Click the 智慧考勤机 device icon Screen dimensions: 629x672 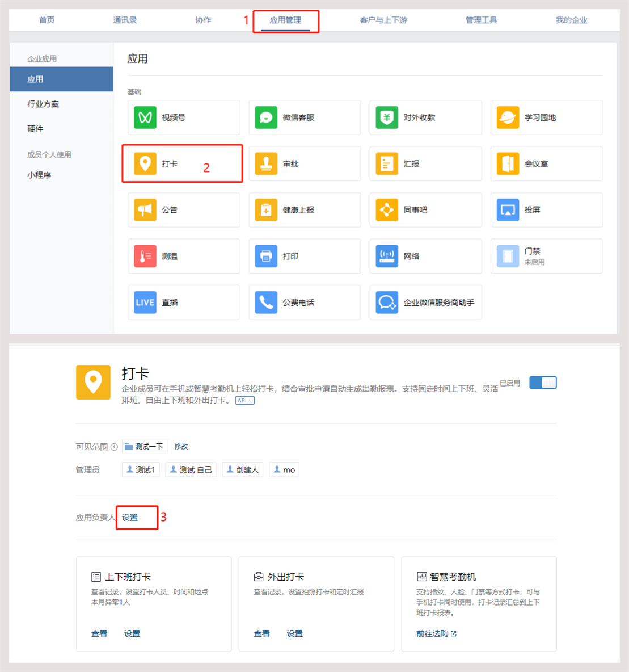point(421,577)
